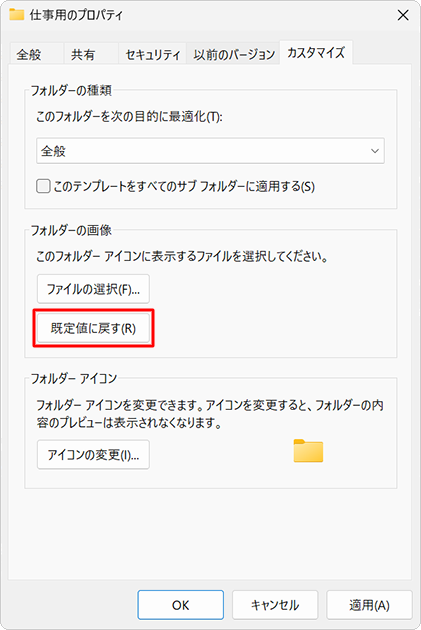This screenshot has width=421, height=630.
Task: Switch to the 共有 tab
Action: coord(83,54)
